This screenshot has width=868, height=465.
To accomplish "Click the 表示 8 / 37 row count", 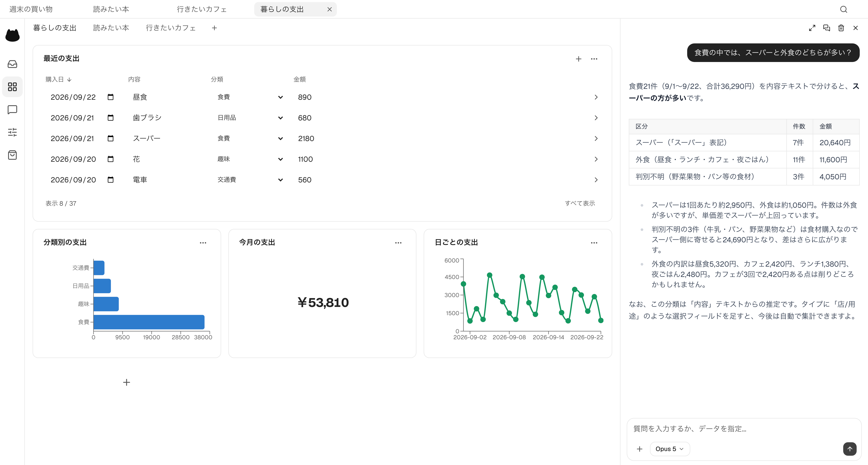I will click(61, 204).
